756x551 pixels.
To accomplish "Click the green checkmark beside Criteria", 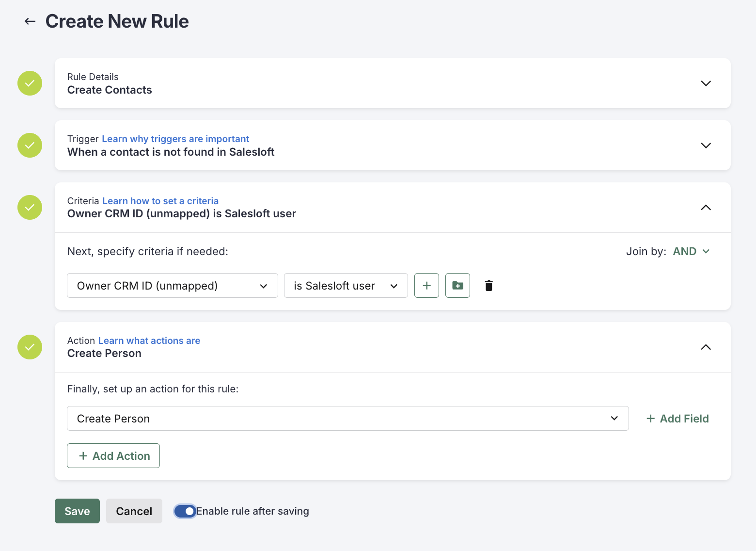I will pyautogui.click(x=30, y=208).
